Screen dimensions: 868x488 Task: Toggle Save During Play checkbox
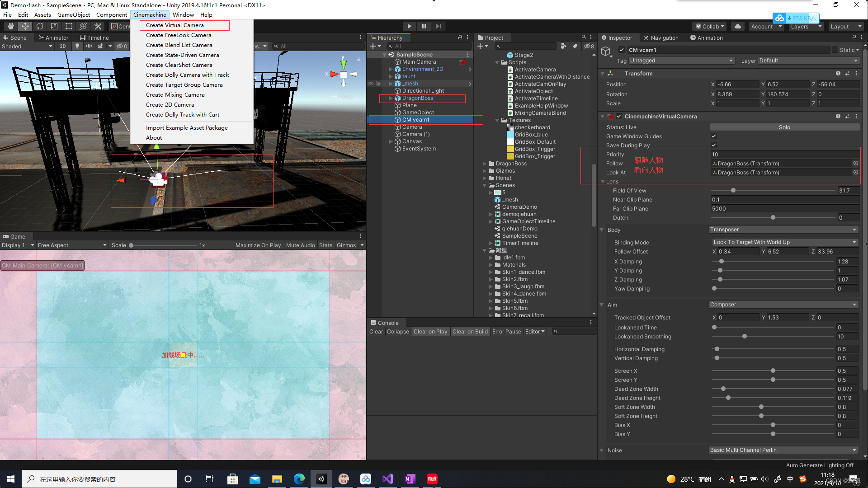coord(713,145)
